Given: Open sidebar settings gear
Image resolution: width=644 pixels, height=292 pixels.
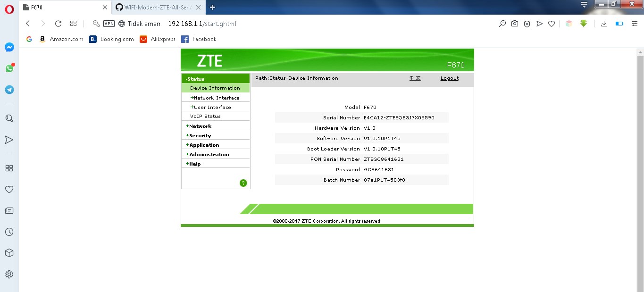Looking at the screenshot, I should coord(9,274).
